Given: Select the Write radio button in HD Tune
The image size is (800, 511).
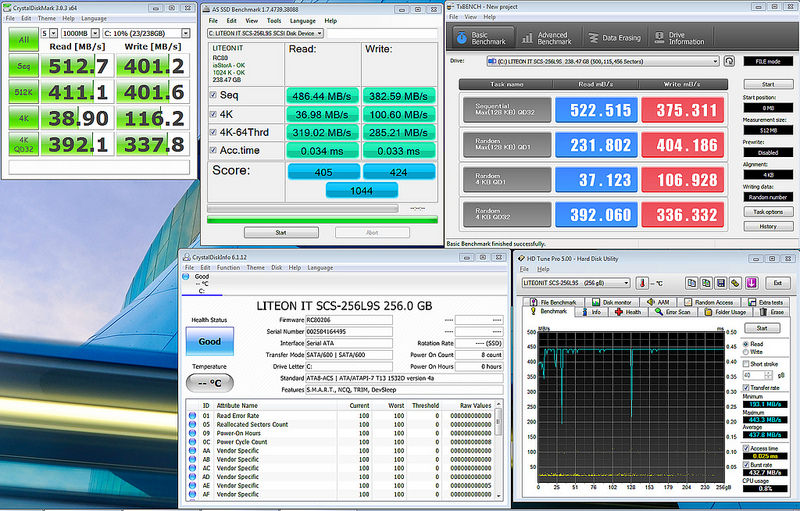Looking at the screenshot, I should (746, 351).
